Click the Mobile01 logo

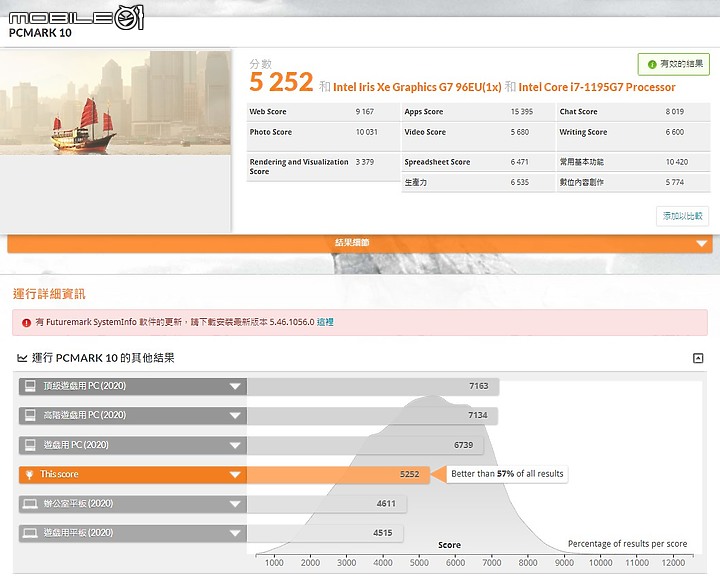[x=76, y=17]
